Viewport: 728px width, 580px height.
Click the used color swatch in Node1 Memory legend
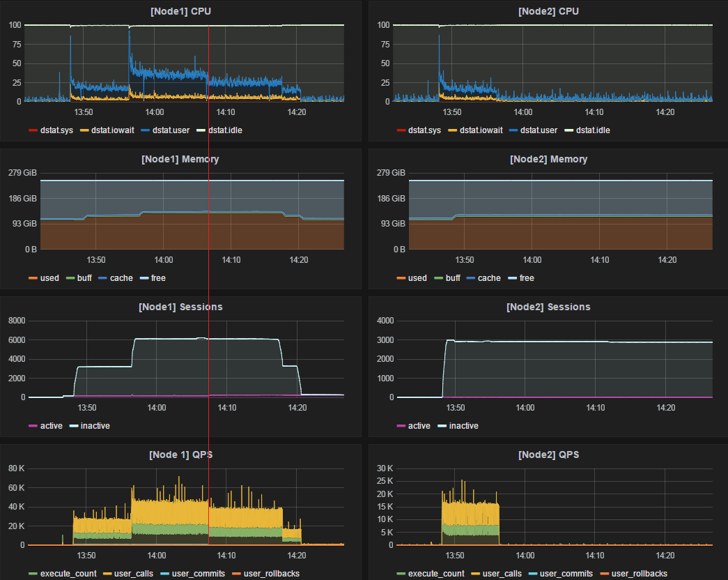coord(33,278)
